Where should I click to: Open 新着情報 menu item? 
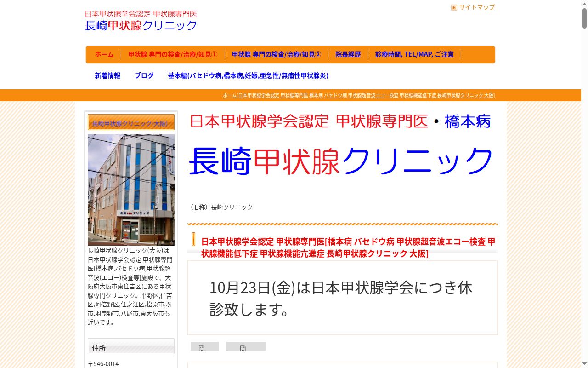point(107,75)
